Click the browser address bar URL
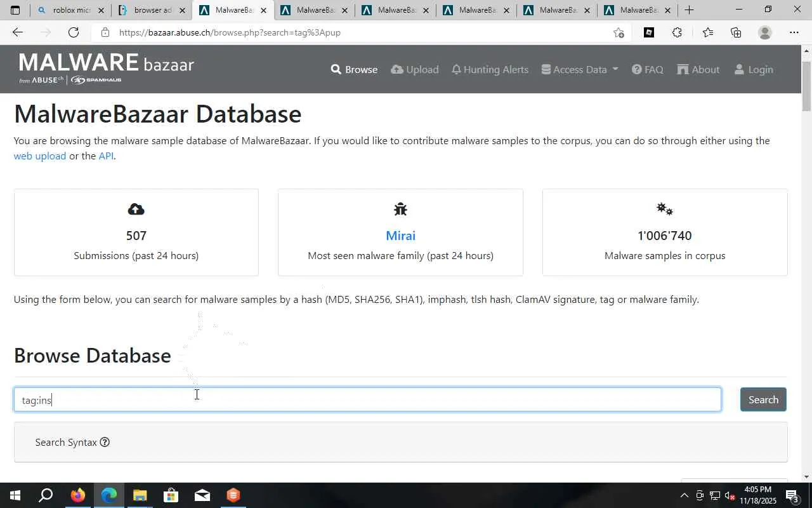 coord(230,32)
